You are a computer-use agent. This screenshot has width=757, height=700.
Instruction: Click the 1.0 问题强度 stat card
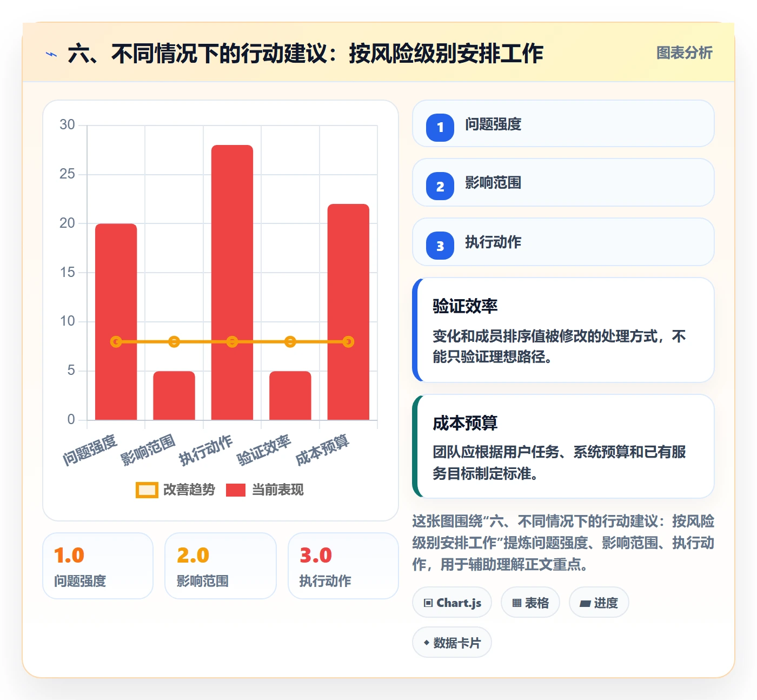(x=98, y=566)
